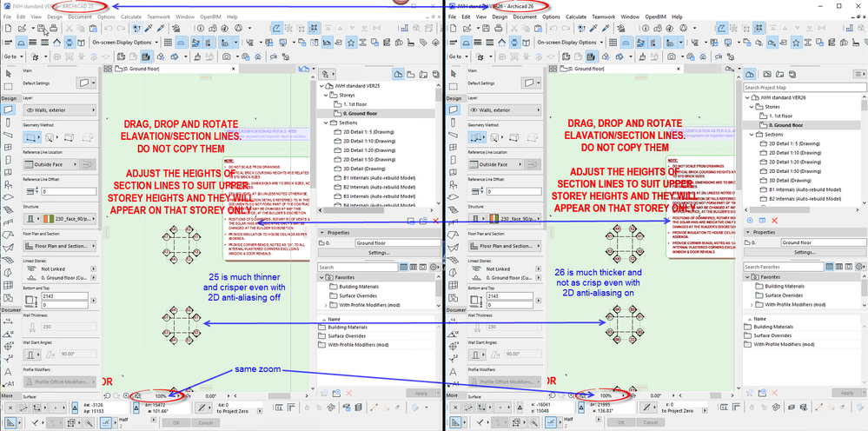Screen dimensions: 868x431
Task: Click OK button in Archicad 26 bottom bar
Action: [620, 422]
